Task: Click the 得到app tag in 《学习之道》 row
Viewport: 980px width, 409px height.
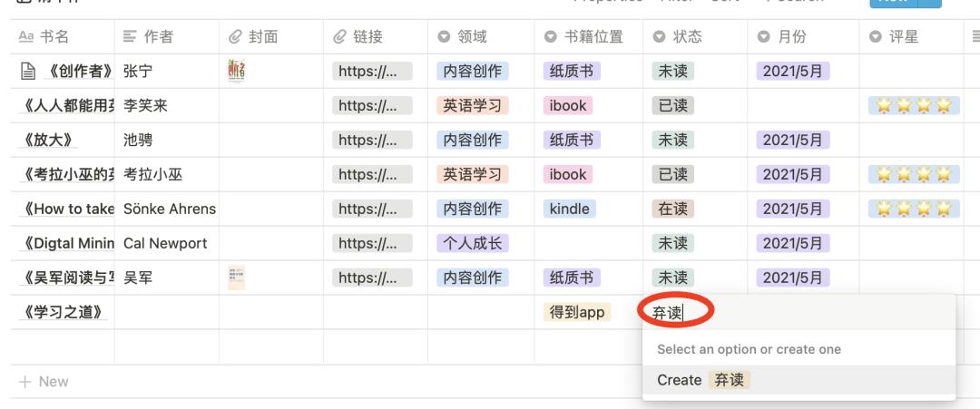Action: point(577,312)
